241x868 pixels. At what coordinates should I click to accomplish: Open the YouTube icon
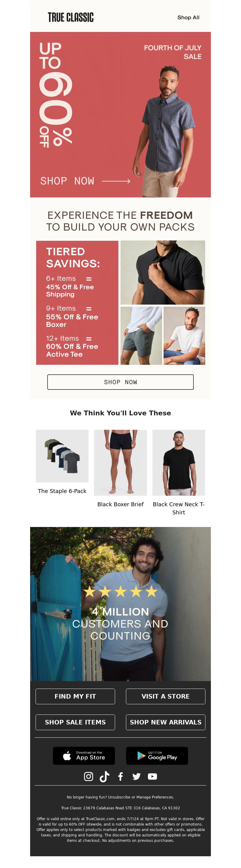coord(152,777)
